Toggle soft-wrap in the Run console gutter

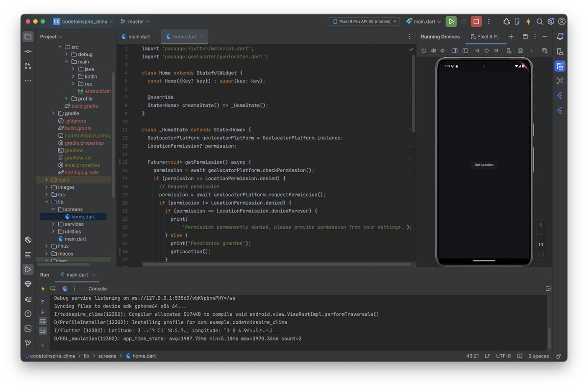click(x=43, y=320)
